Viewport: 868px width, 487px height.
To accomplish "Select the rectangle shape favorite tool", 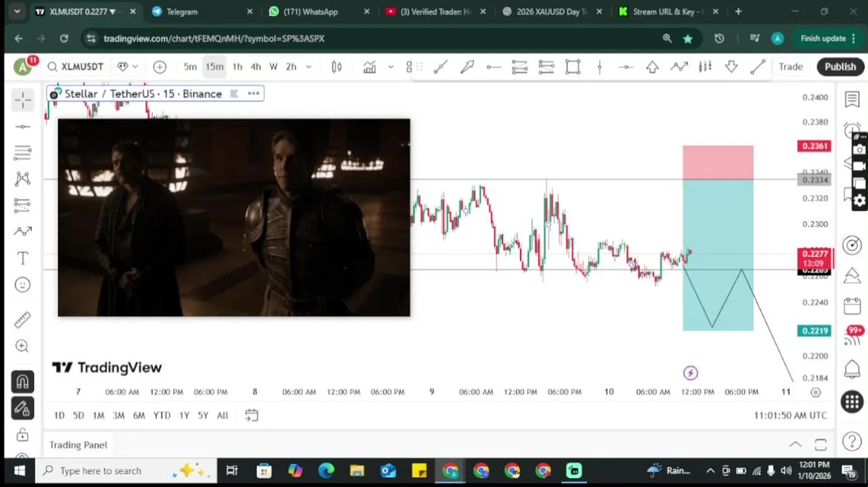I will pos(573,66).
